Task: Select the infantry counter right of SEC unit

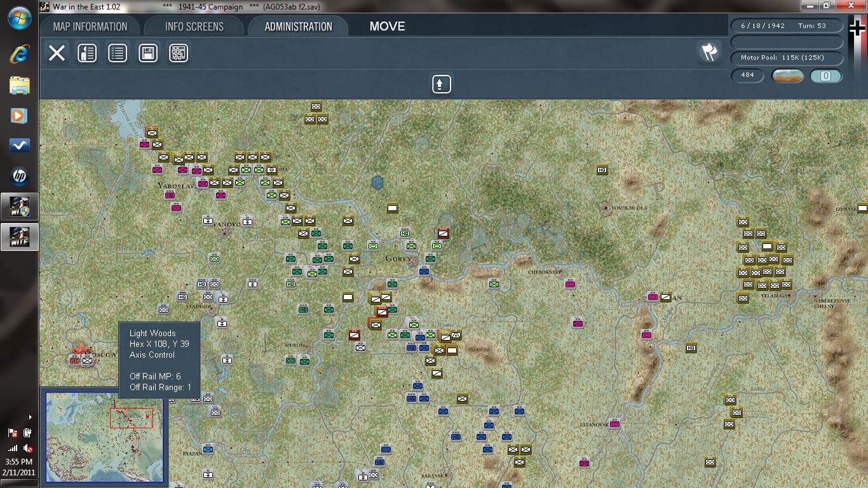Action: 88,360
